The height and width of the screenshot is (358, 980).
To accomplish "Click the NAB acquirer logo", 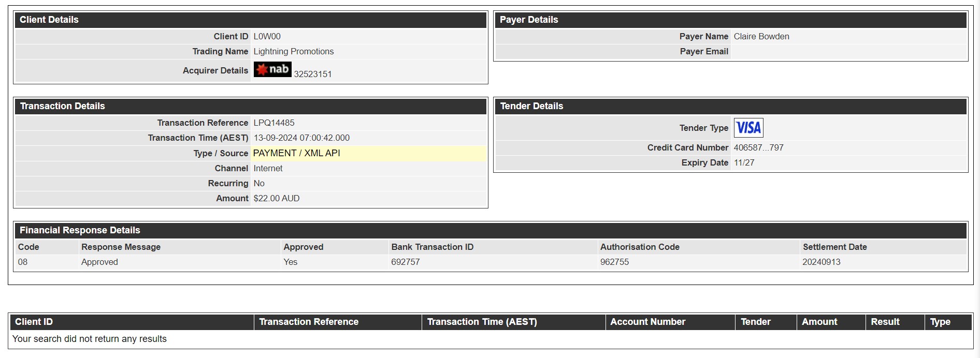I will pyautogui.click(x=272, y=69).
